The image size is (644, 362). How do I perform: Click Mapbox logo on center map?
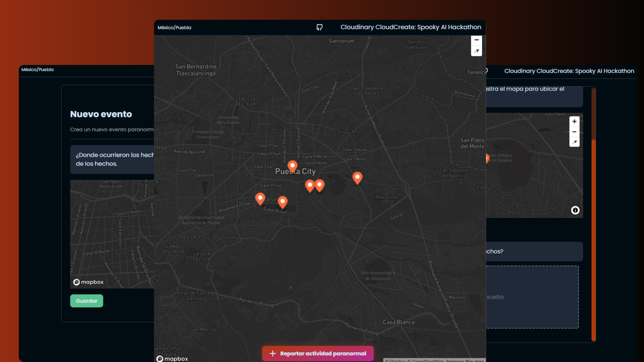pos(172,359)
